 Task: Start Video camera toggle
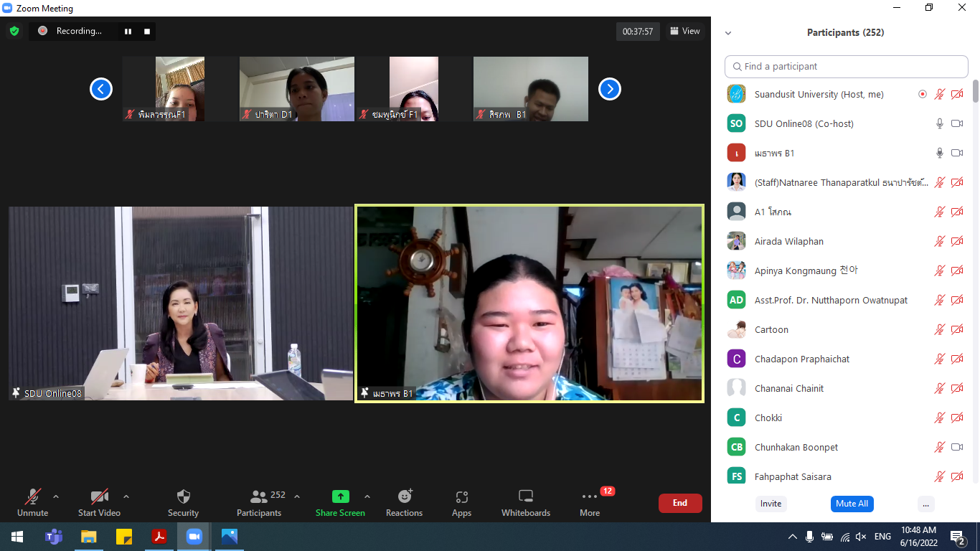coord(99,502)
